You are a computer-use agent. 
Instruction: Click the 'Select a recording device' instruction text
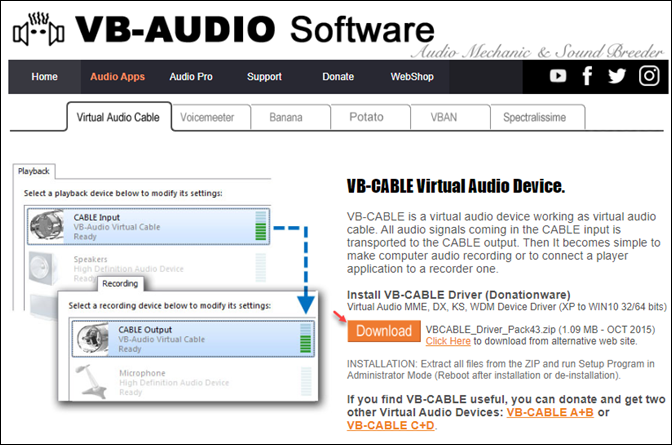[170, 306]
